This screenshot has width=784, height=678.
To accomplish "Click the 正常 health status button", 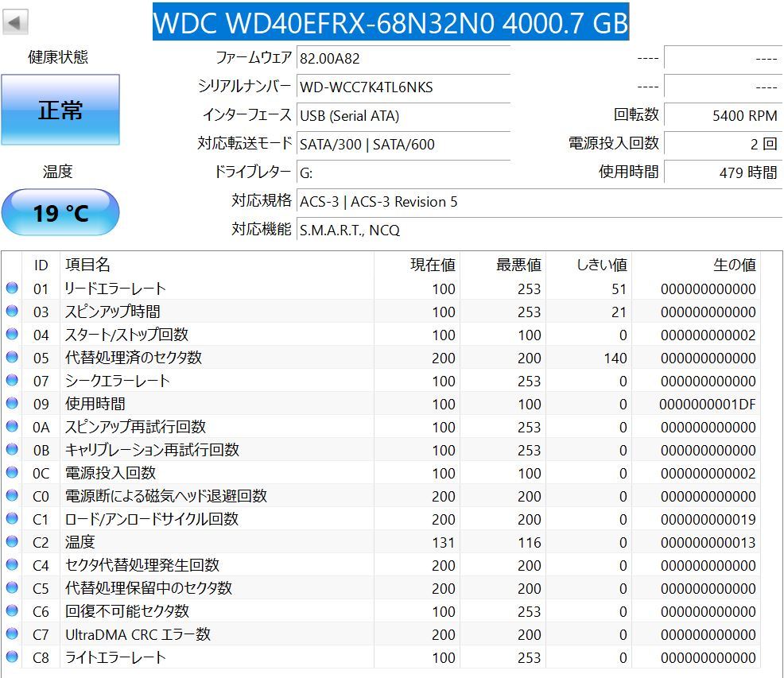I will [x=60, y=110].
